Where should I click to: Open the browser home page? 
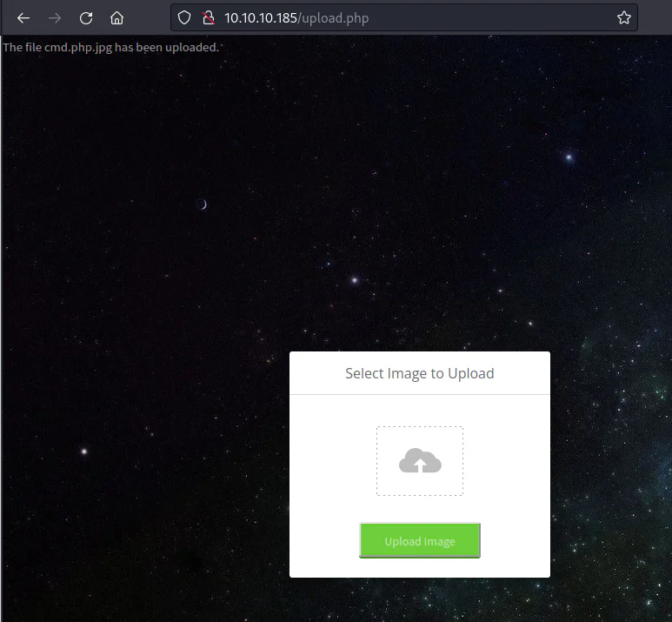[116, 18]
